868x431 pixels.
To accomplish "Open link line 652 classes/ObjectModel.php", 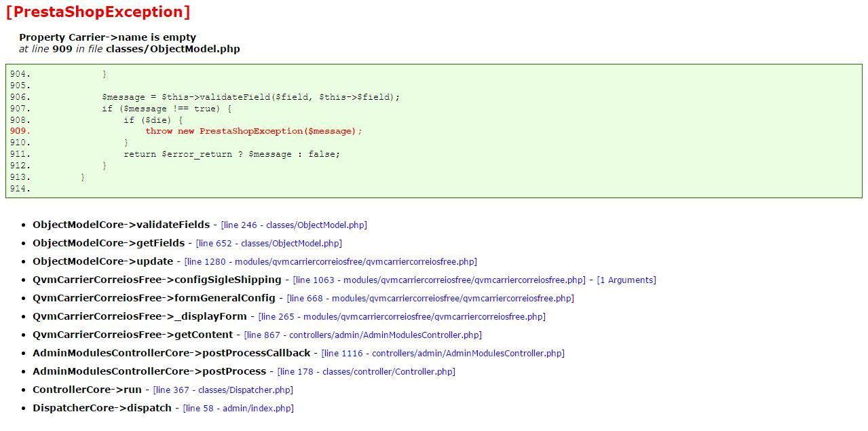I will [x=269, y=243].
